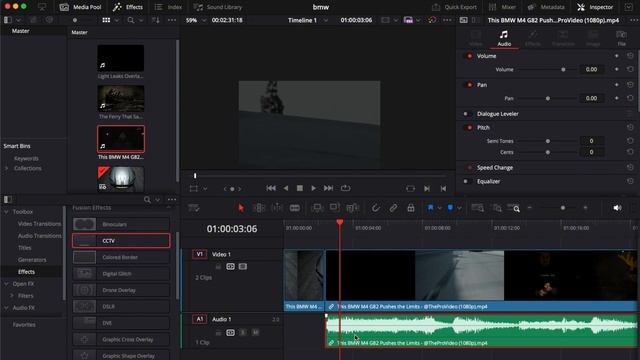Click the Volume value field
This screenshot has width=640, height=360.
(591, 69)
